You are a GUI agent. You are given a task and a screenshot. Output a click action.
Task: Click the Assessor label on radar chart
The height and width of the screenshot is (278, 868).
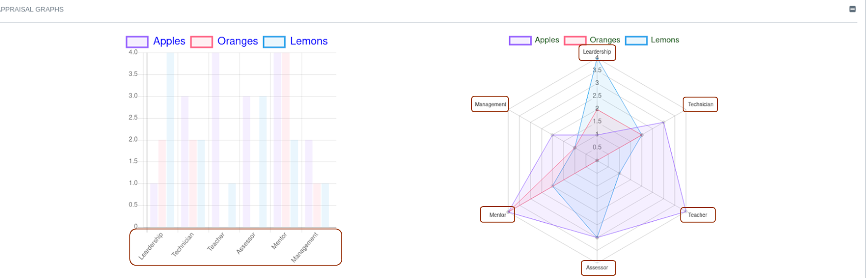pyautogui.click(x=597, y=267)
